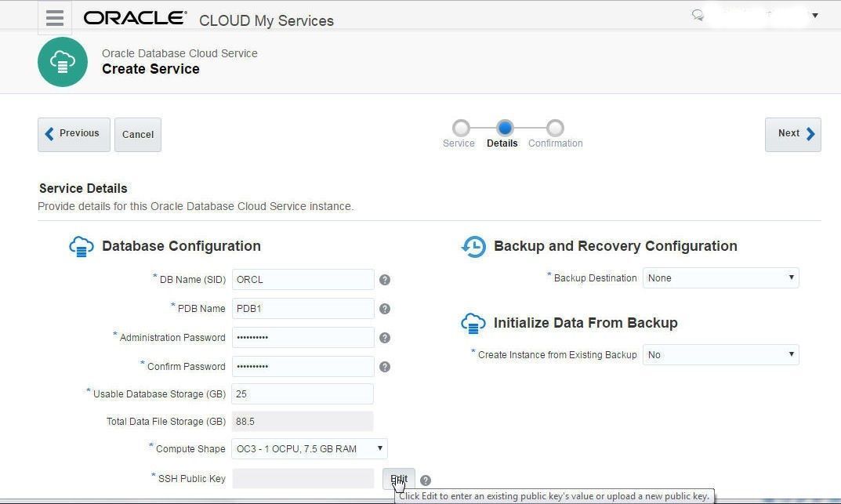Select the Details wizard step
Screen dimensions: 841x504
tap(505, 128)
